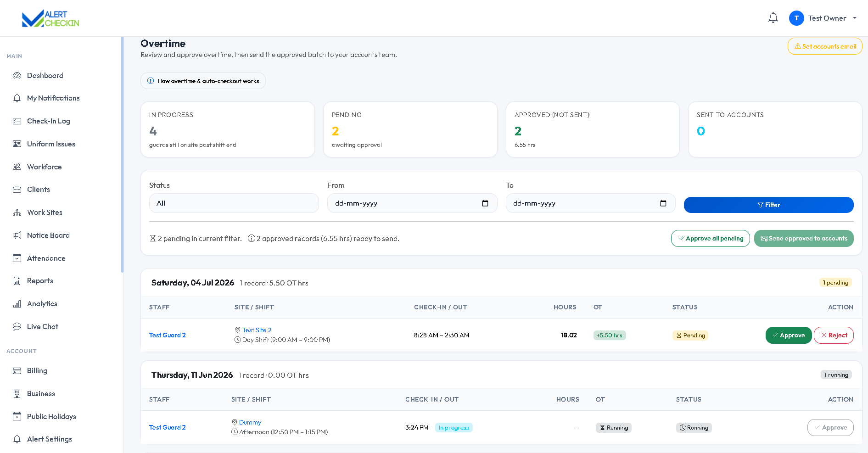This screenshot has width=868, height=453.
Task: Open the Test Site 2 link
Action: (x=257, y=330)
